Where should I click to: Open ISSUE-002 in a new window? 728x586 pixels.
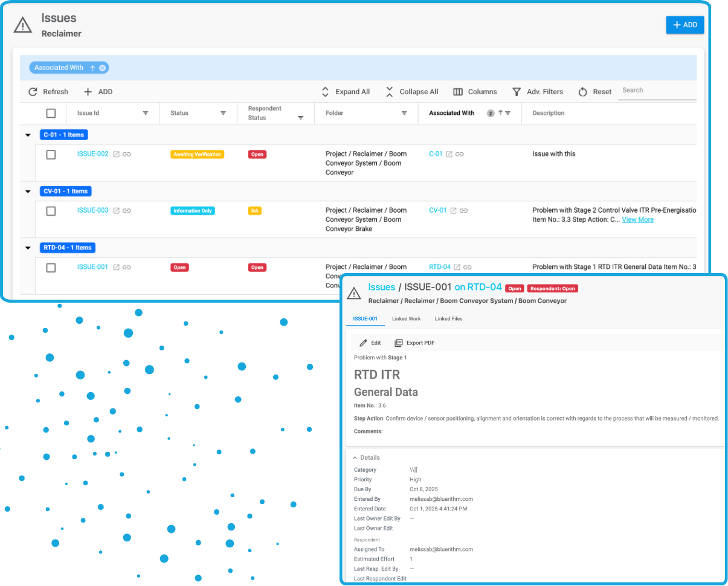coord(117,154)
